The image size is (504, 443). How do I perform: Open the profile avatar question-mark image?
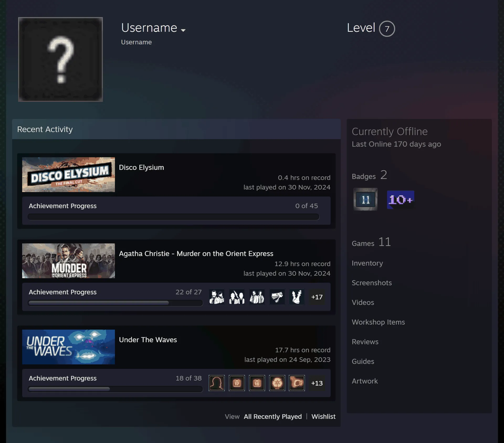click(60, 59)
